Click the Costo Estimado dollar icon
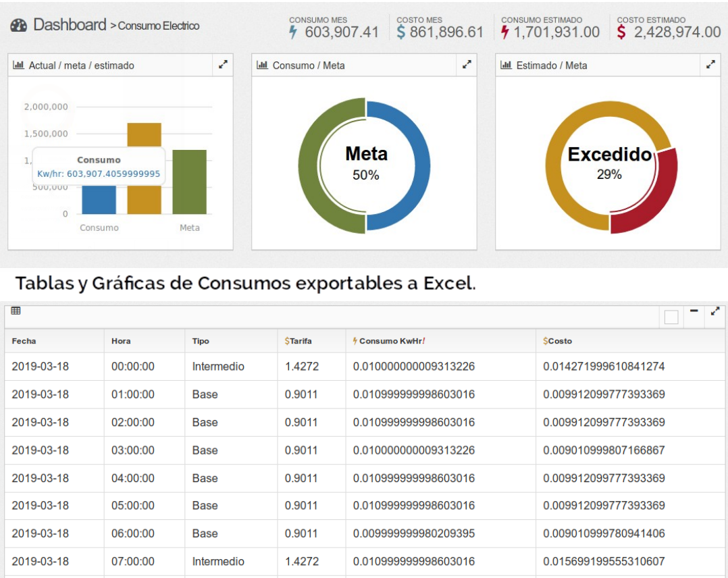The image size is (728, 578). pyautogui.click(x=621, y=32)
